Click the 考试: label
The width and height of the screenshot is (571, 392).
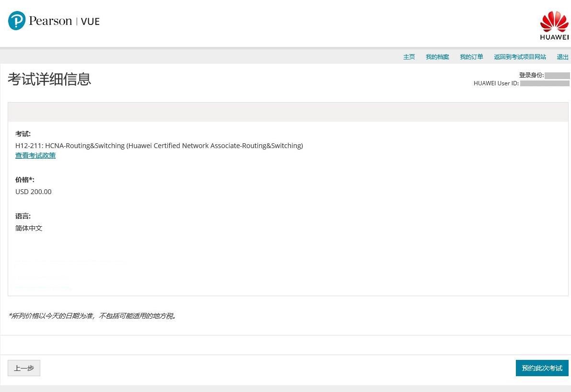pos(23,134)
